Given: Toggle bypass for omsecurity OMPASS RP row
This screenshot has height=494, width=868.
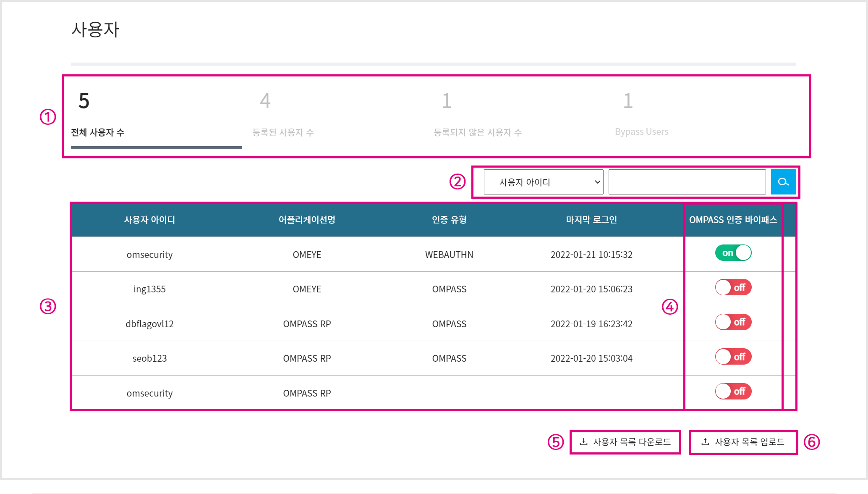Looking at the screenshot, I should [x=733, y=392].
